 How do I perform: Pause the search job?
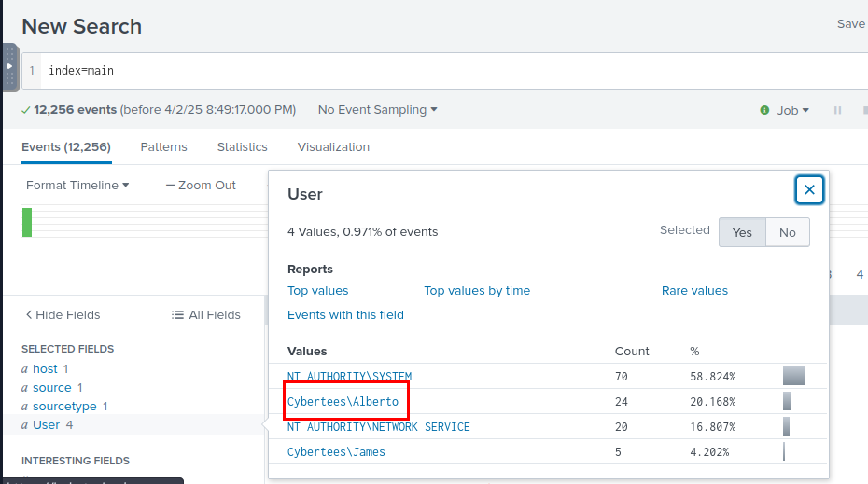click(x=837, y=110)
